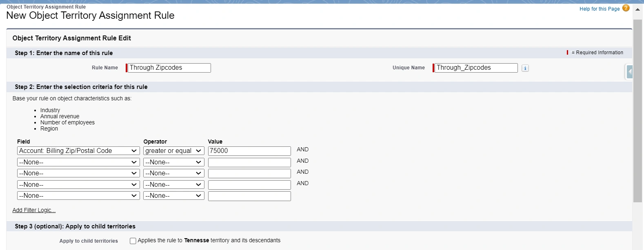Click the Unique Name text field
This screenshot has height=250, width=644.
click(x=476, y=68)
